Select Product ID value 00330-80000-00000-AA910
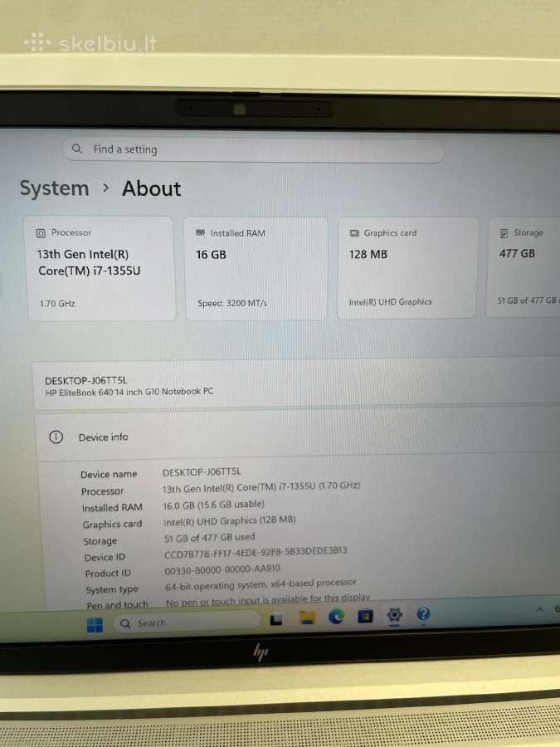This screenshot has height=747, width=560. click(222, 569)
